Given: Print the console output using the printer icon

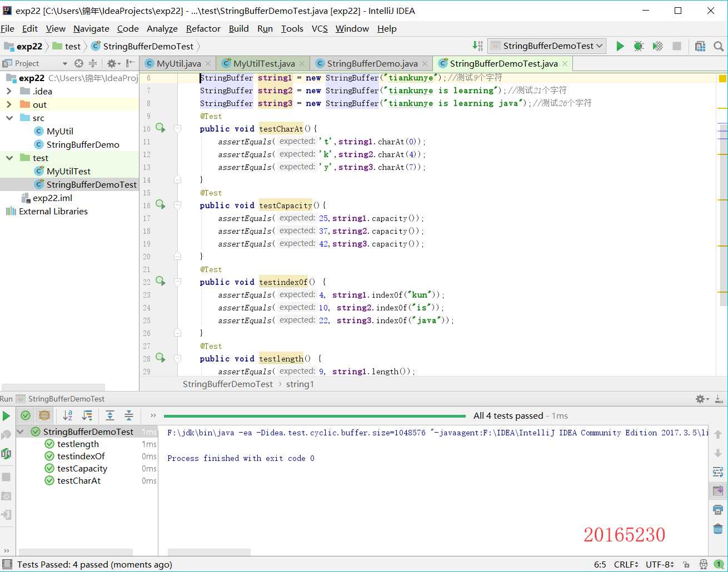Looking at the screenshot, I should point(718,510).
